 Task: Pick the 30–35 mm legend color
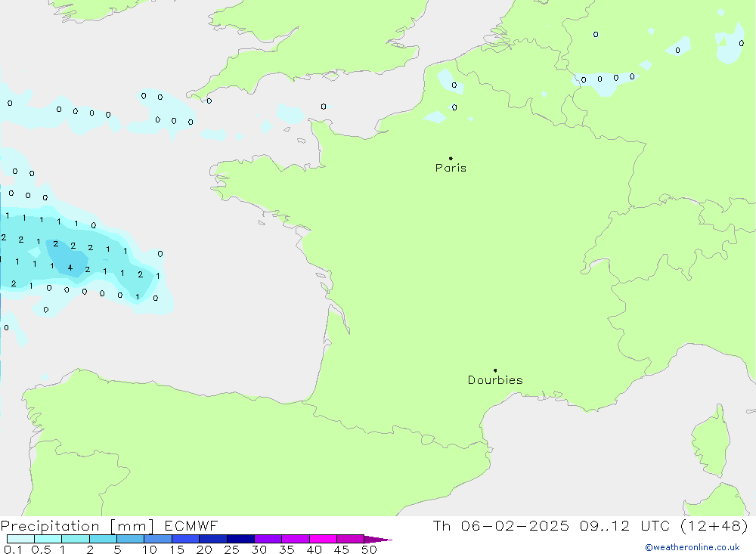coord(268,539)
